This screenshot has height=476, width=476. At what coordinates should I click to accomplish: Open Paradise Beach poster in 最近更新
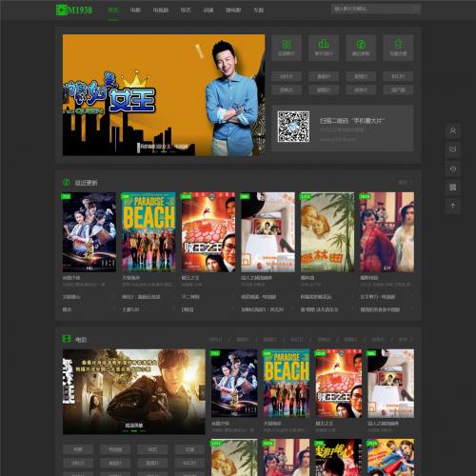pyautogui.click(x=149, y=232)
